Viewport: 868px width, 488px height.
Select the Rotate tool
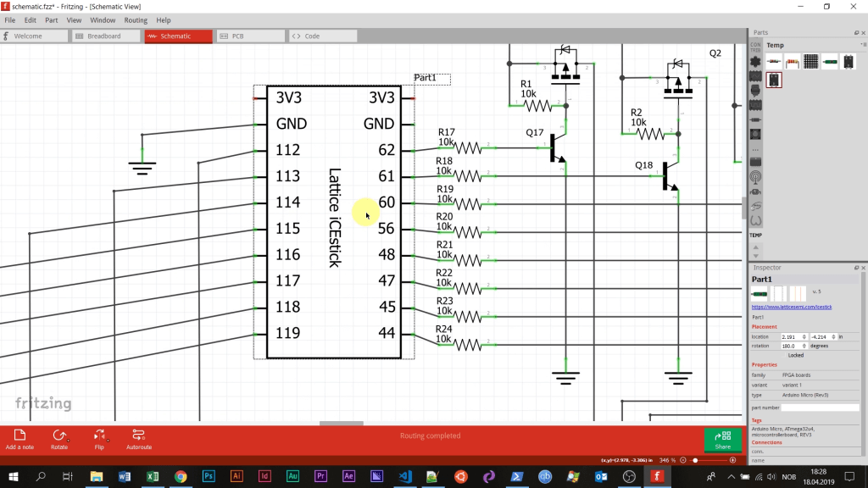[x=59, y=438]
